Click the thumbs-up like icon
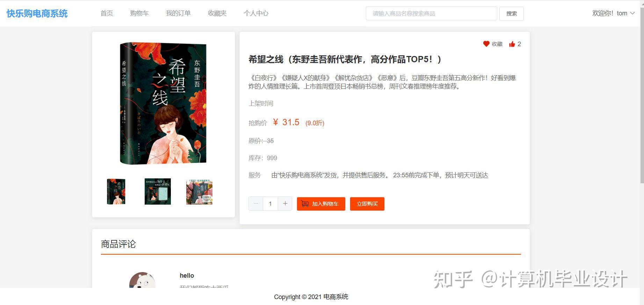The height and width of the screenshot is (305, 644). pyautogui.click(x=512, y=44)
